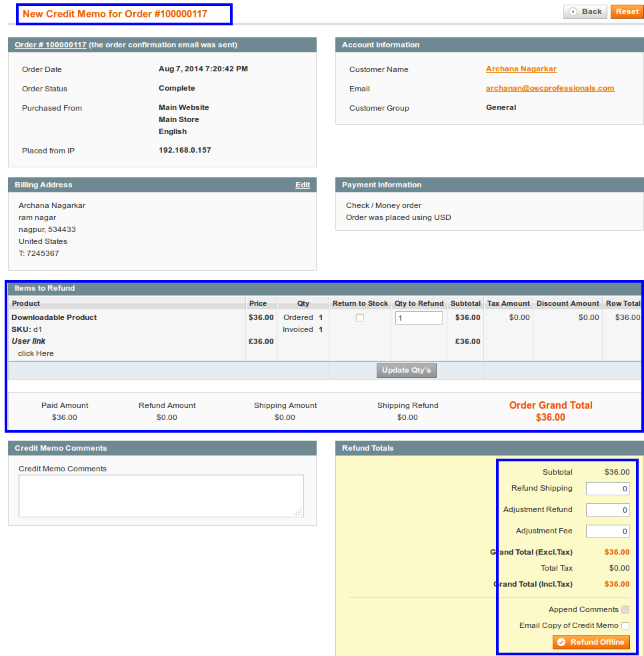Screen dimensions: 644x656
Task: Click the arrow icon on Back button
Action: click(x=573, y=11)
